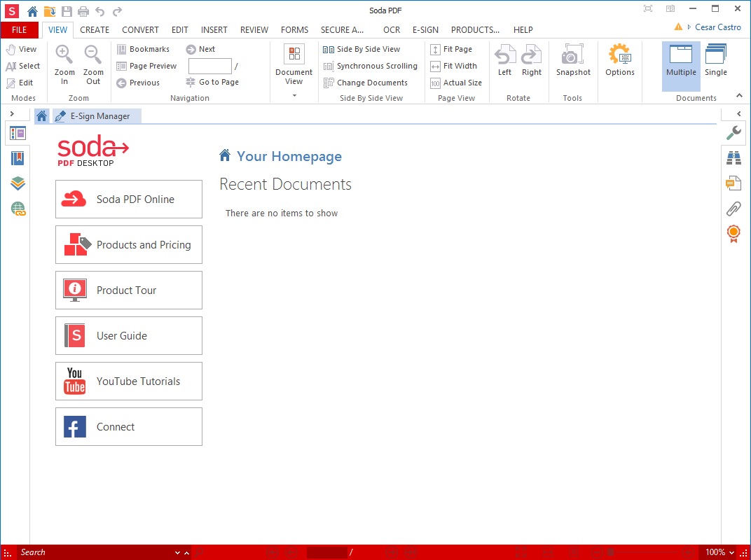
Task: Open the Digital Signatures badge panel
Action: (733, 233)
